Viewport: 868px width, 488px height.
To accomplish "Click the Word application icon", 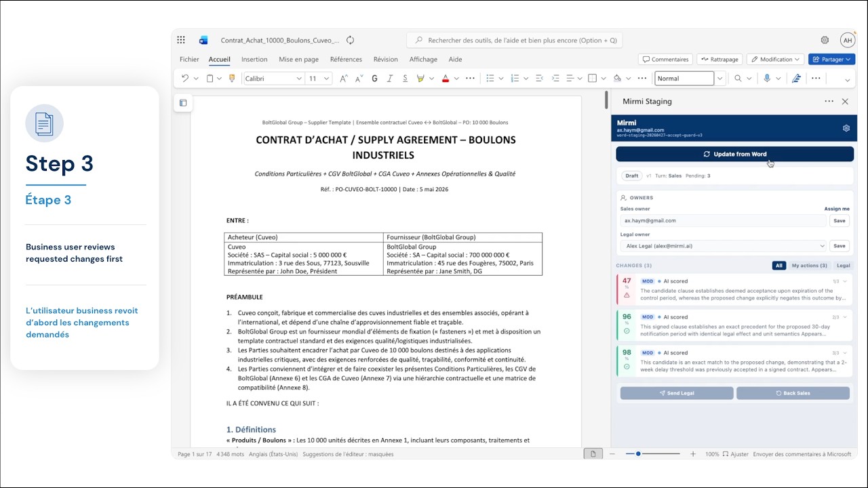I will coord(203,40).
